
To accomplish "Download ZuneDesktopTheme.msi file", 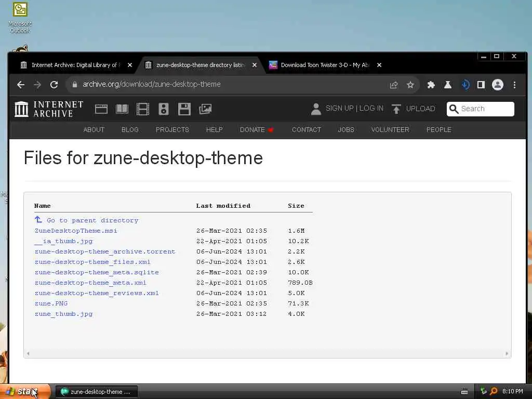I will tap(76, 231).
